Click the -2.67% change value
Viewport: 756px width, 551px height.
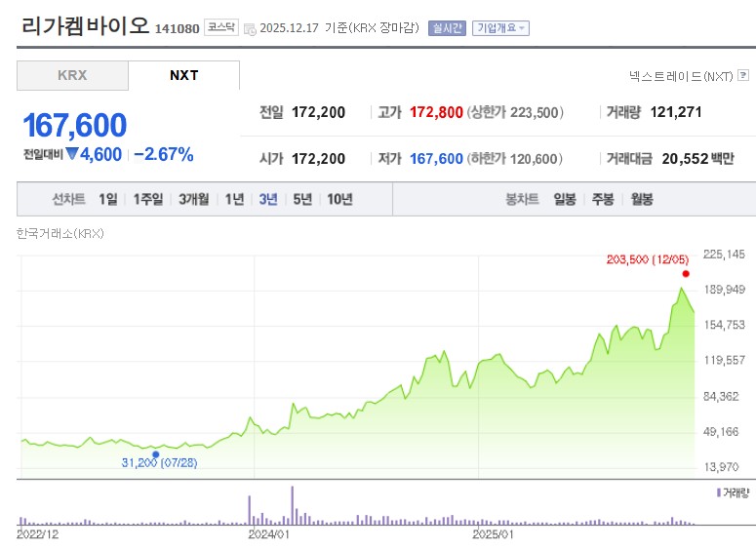coord(164,154)
